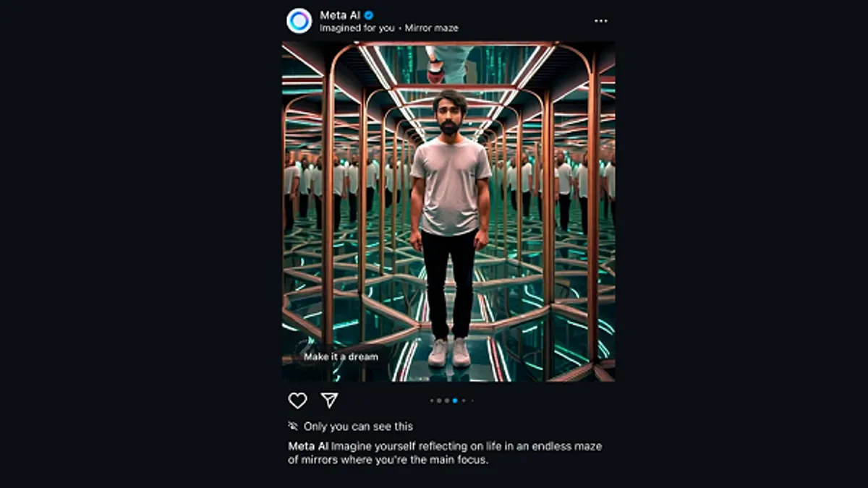Select the dot just right of blue dot
The height and width of the screenshot is (488, 868).
click(464, 401)
